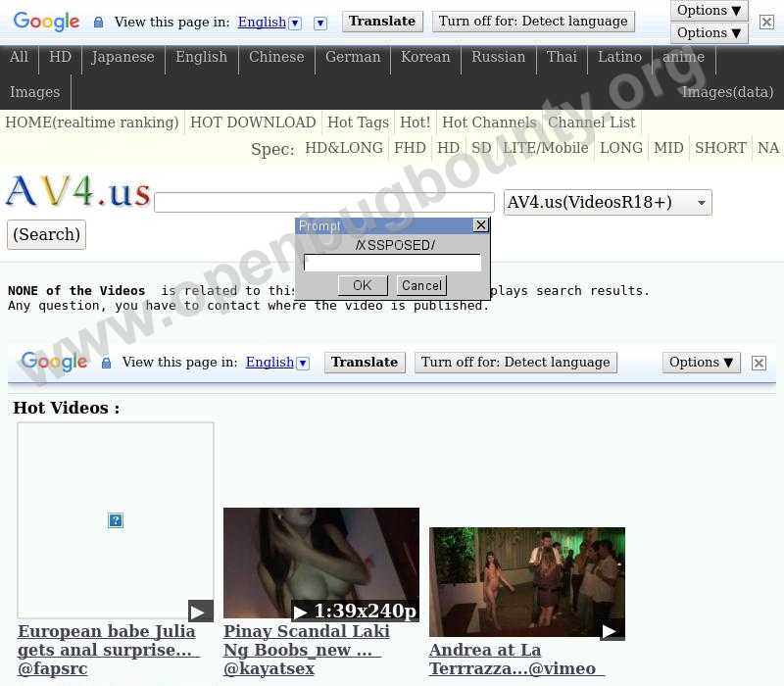Click the AV4.us site logo
The width and height of the screenshot is (784, 686).
78,191
